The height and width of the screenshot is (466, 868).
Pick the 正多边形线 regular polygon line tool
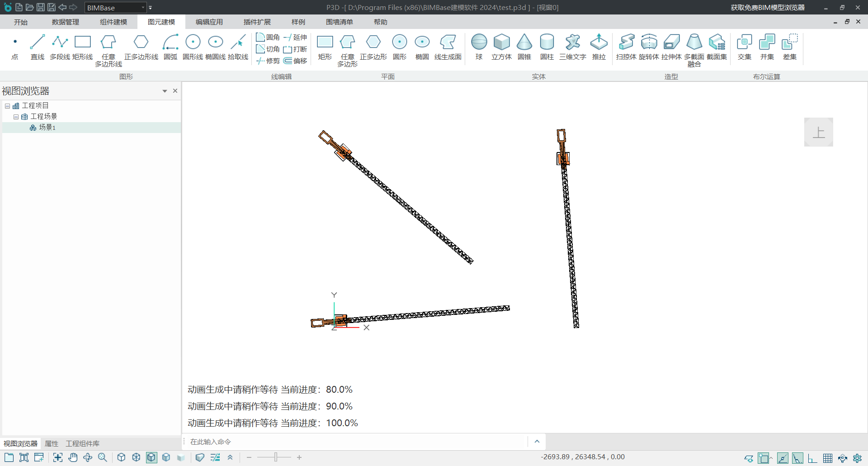click(141, 47)
